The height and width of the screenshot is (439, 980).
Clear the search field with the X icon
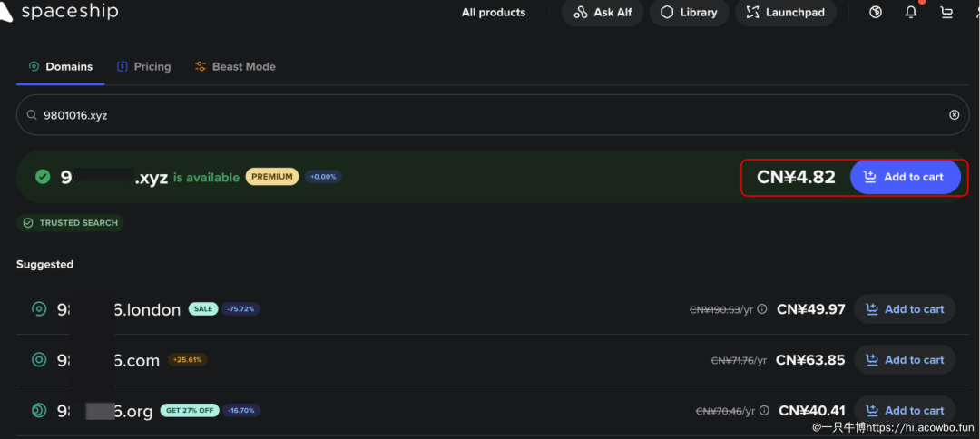[x=955, y=115]
